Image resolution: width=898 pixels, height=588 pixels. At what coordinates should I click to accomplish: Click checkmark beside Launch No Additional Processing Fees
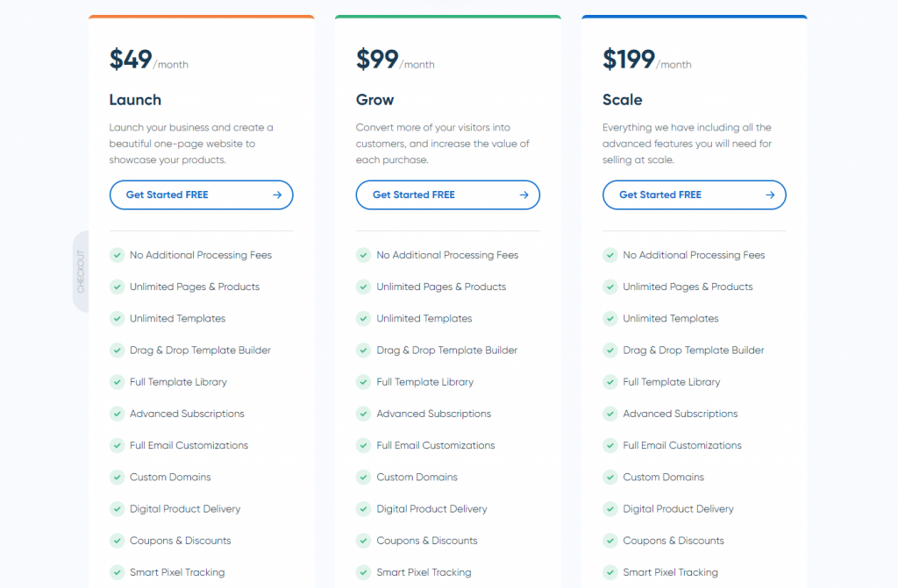click(x=117, y=255)
